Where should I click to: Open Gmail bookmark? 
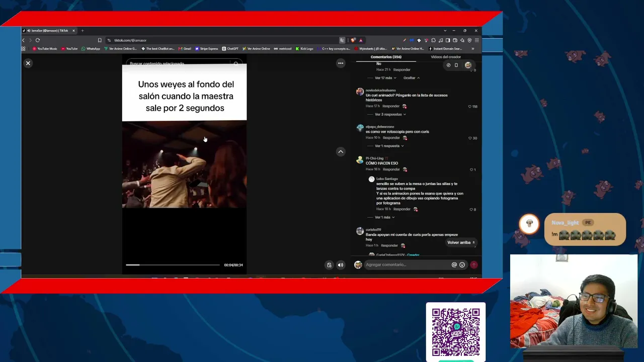[x=185, y=49]
